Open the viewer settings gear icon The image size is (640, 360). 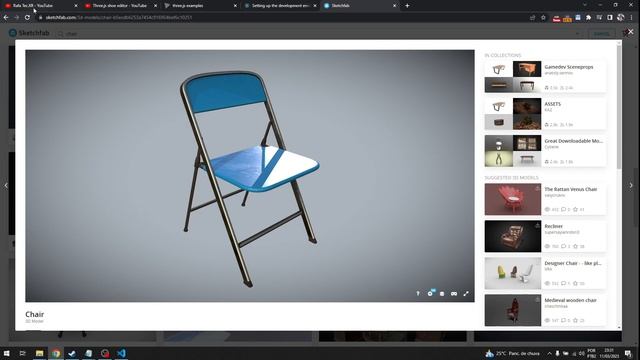coord(430,293)
